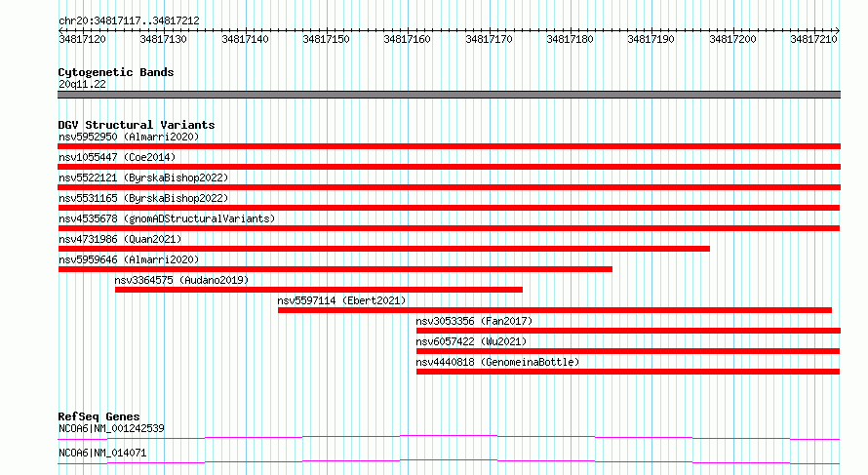Click the nsv5531165 red variant bar

(449, 208)
